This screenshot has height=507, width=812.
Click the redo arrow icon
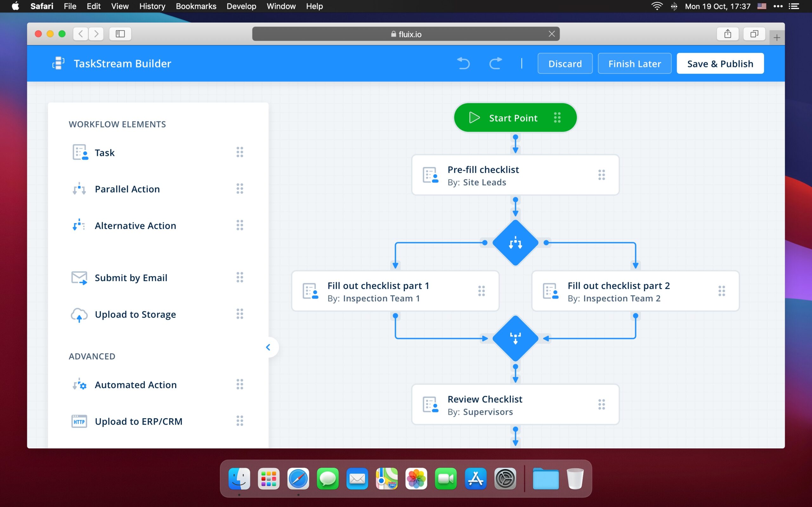[495, 63]
